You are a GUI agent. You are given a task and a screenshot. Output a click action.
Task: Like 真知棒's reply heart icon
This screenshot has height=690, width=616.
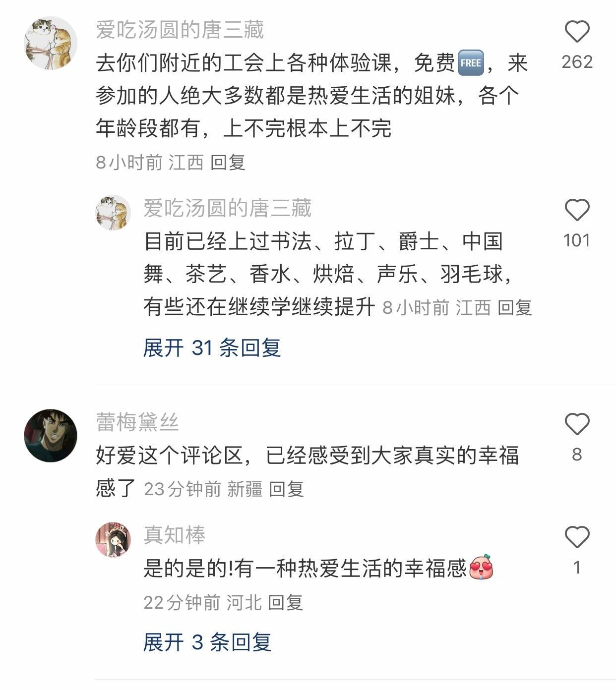577,537
